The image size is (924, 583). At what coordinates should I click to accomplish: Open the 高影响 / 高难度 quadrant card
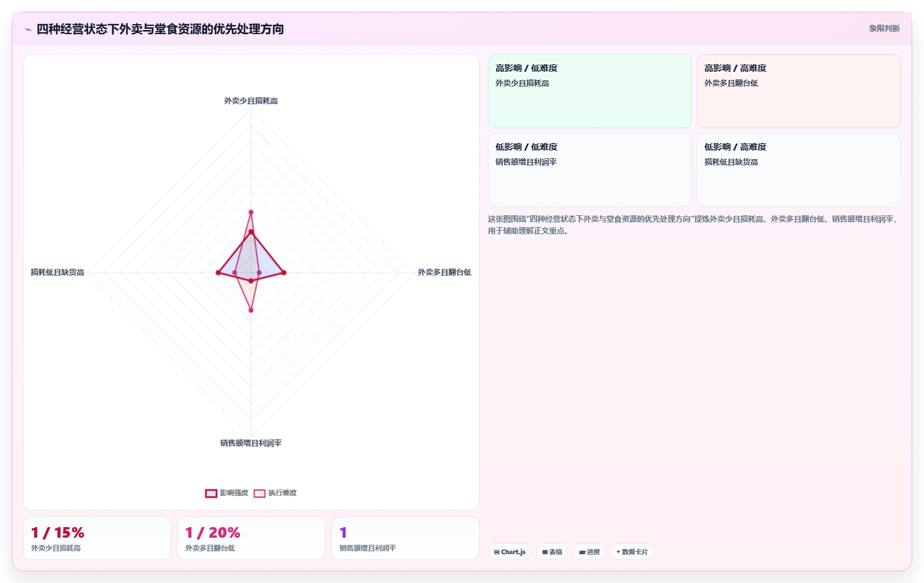799,91
